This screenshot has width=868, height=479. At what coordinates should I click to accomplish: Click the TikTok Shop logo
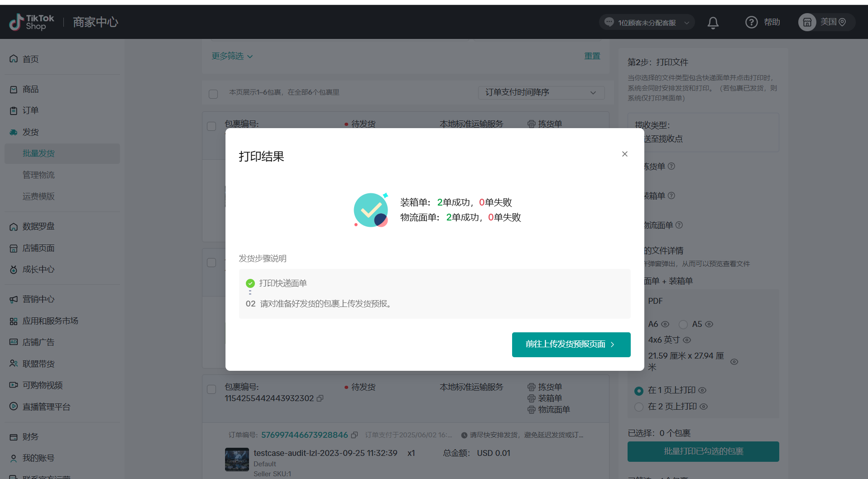(32, 22)
